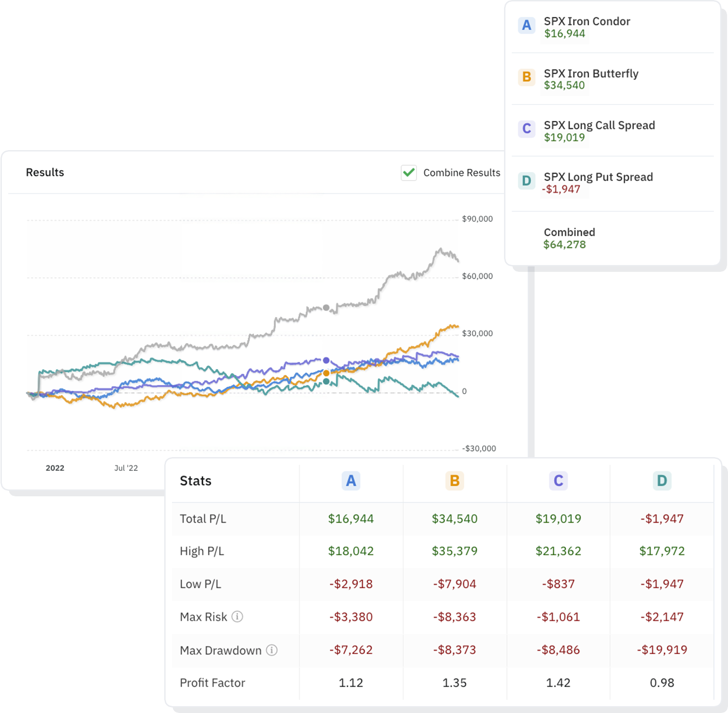Image resolution: width=728 pixels, height=713 pixels.
Task: Open the SPX Long Call Spread entry
Action: [x=599, y=125]
